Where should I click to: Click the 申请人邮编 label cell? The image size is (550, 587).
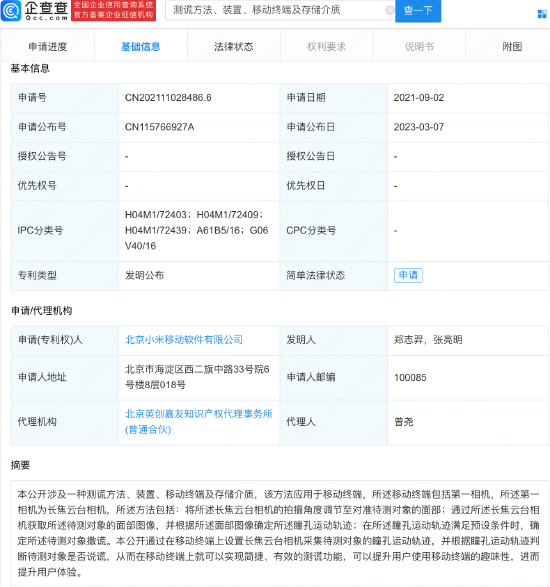coord(333,377)
